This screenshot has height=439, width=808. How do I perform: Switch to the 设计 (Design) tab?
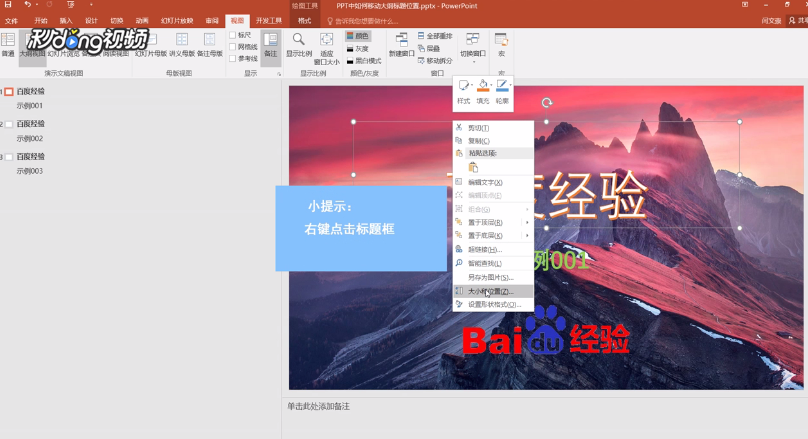(91, 21)
